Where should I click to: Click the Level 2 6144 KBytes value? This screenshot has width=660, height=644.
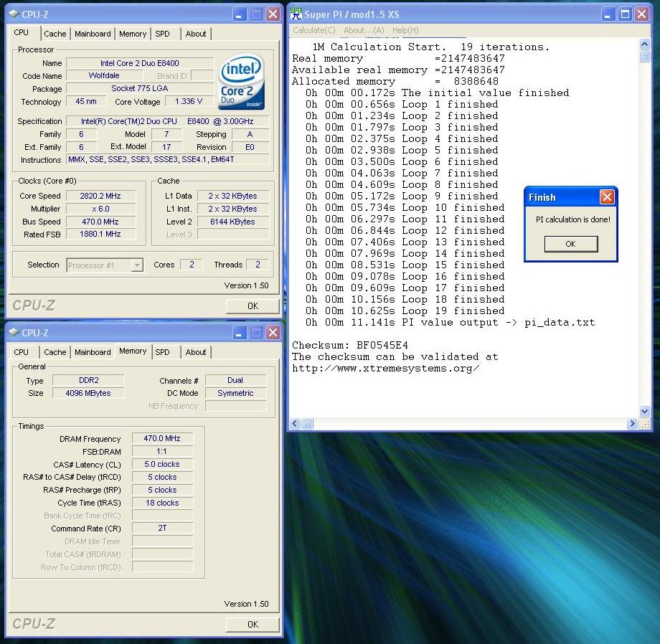click(x=232, y=222)
